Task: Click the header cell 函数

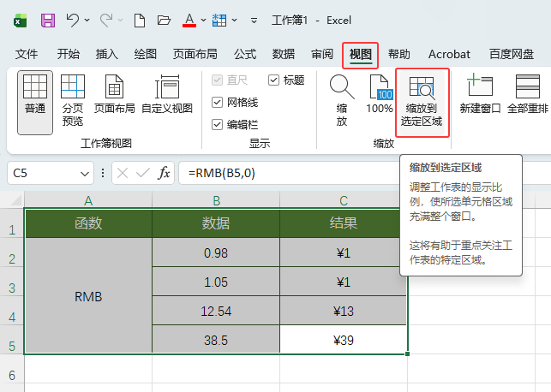Action: coord(88,223)
